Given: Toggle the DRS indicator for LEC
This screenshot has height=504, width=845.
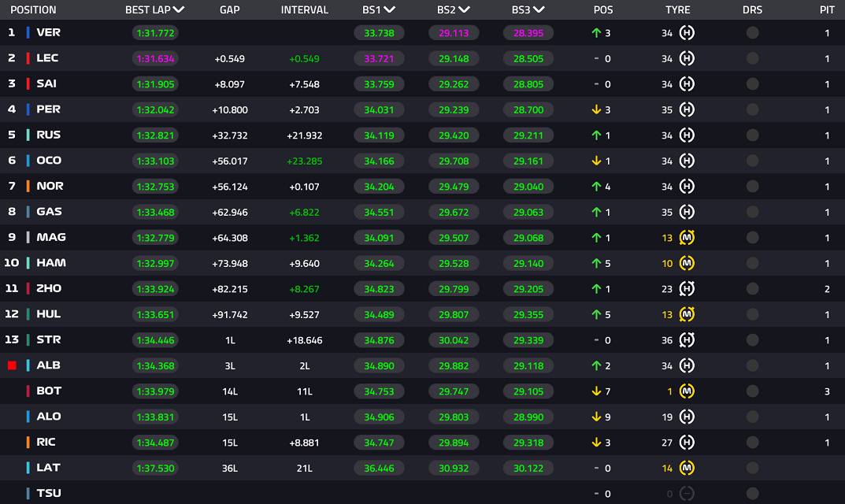Looking at the screenshot, I should pyautogui.click(x=752, y=58).
